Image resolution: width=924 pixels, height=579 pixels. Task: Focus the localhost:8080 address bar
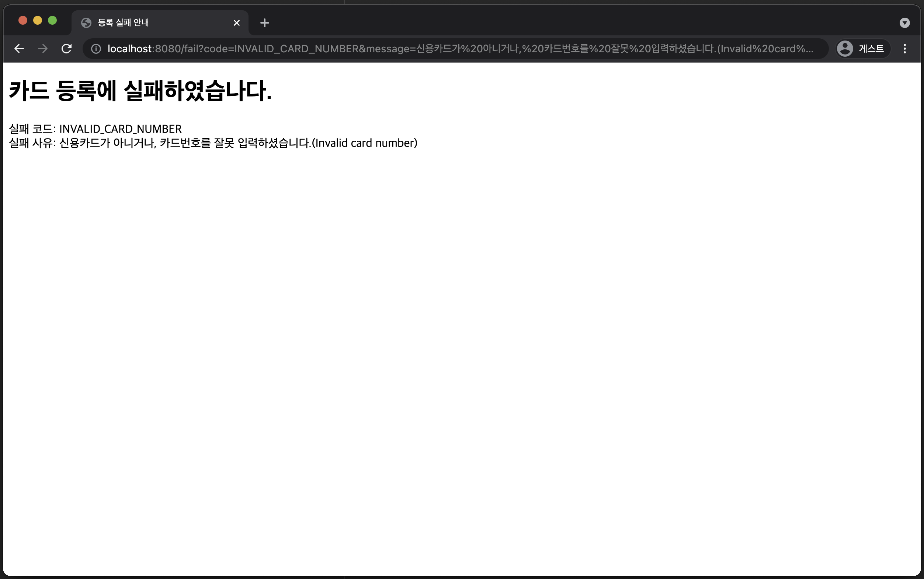pyautogui.click(x=460, y=49)
